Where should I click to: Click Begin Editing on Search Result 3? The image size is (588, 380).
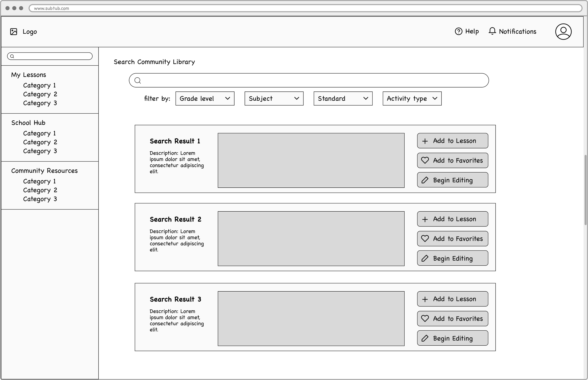pos(453,338)
